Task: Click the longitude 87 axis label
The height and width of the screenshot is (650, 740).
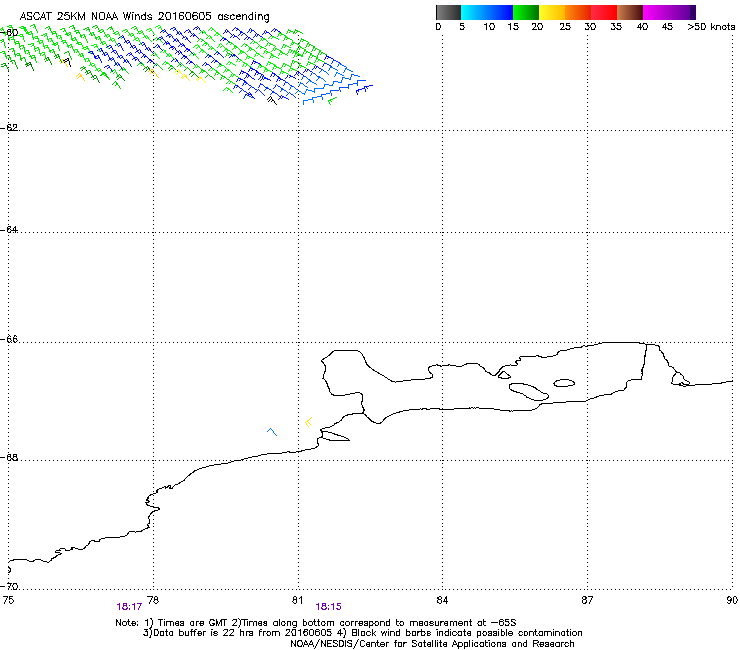Action: coord(587,600)
